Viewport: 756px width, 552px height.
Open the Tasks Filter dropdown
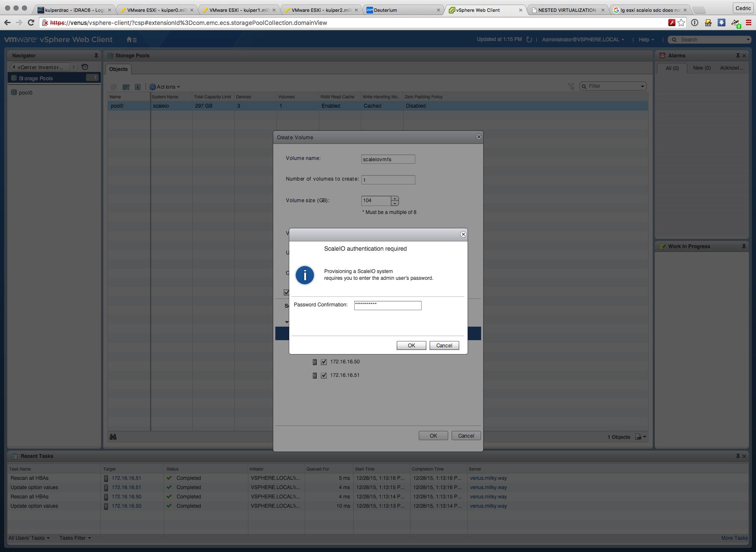75,538
